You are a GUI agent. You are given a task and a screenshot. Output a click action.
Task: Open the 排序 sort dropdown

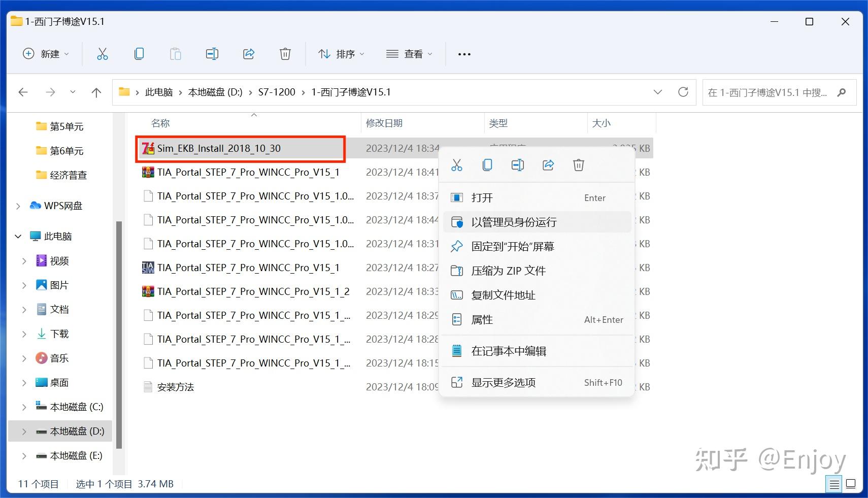point(341,54)
